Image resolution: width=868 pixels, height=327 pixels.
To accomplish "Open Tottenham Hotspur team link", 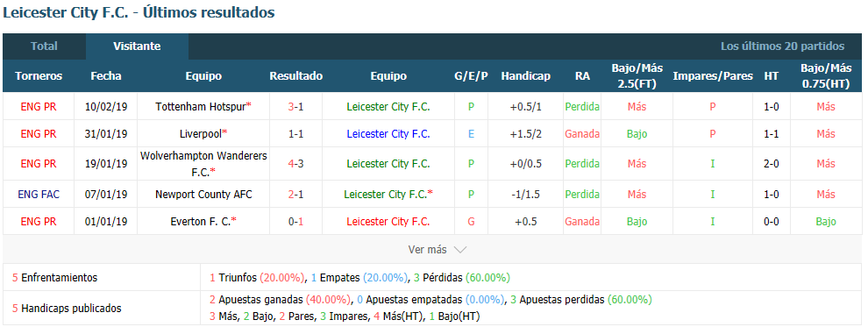I will point(201,107).
